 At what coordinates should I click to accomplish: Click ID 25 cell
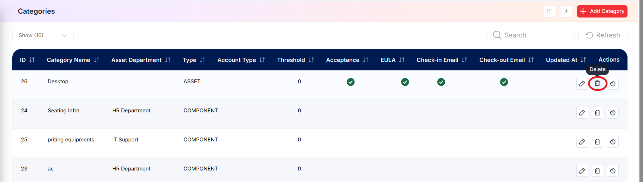(x=24, y=140)
